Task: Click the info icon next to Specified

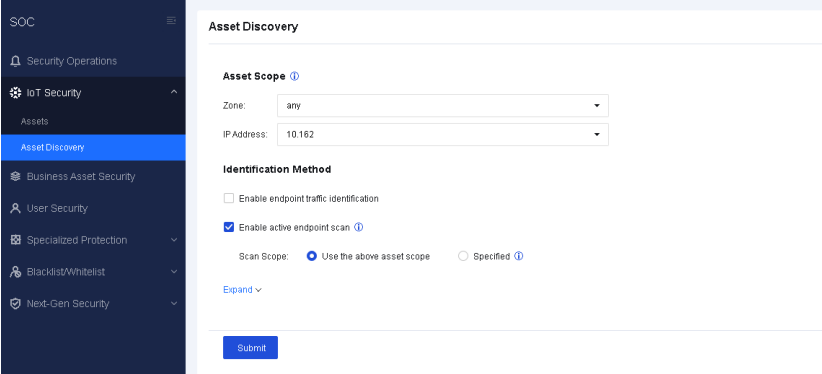Action: (518, 256)
